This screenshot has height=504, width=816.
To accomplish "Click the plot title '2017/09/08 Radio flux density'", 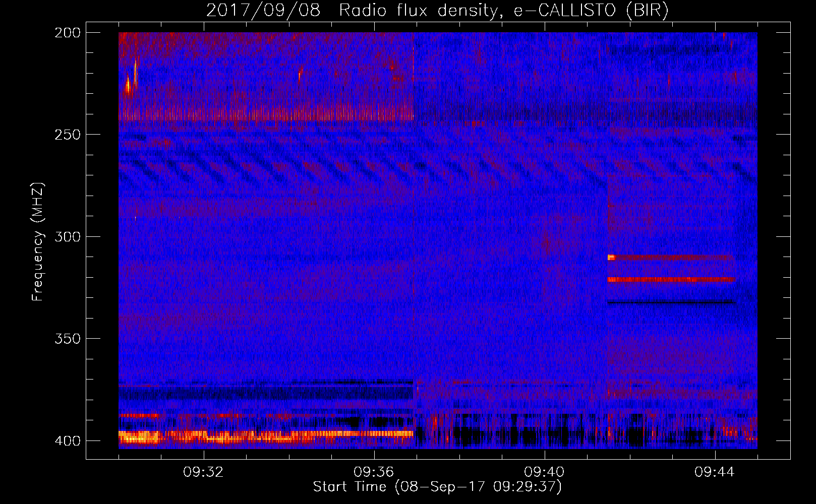I will pos(437,11).
